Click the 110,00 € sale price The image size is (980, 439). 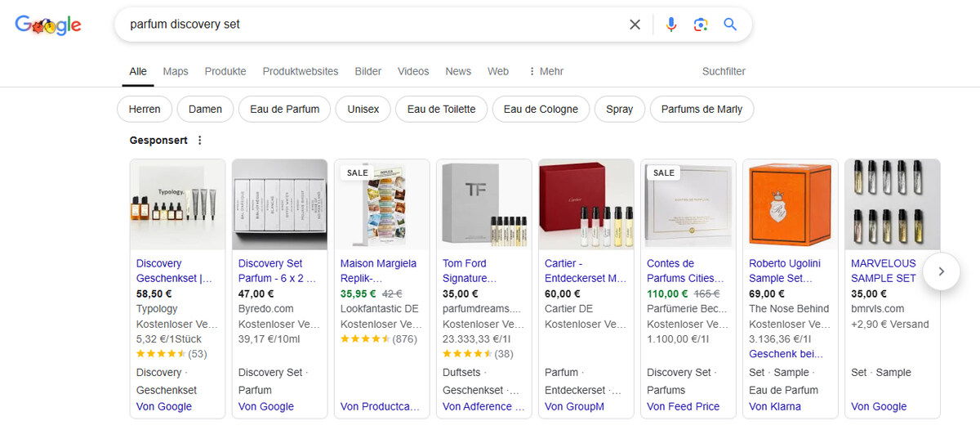click(x=667, y=293)
